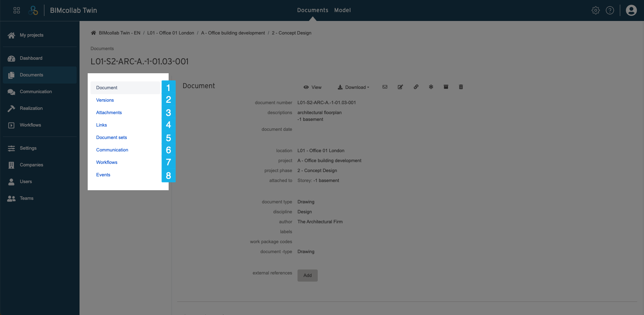The width and height of the screenshot is (644, 315).
Task: Go to BIMcollab Twin - EN breadcrumb
Action: point(120,33)
